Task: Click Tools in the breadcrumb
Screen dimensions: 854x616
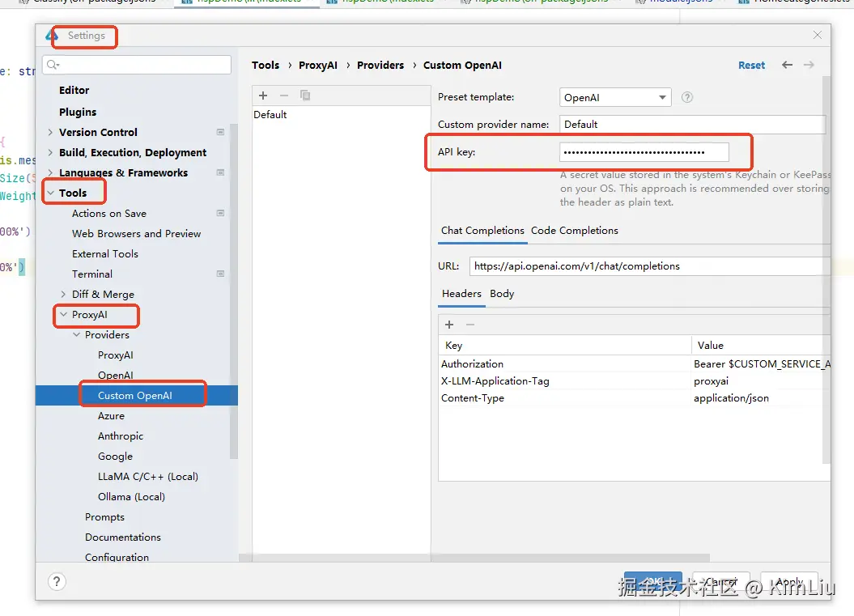Action: pyautogui.click(x=266, y=66)
